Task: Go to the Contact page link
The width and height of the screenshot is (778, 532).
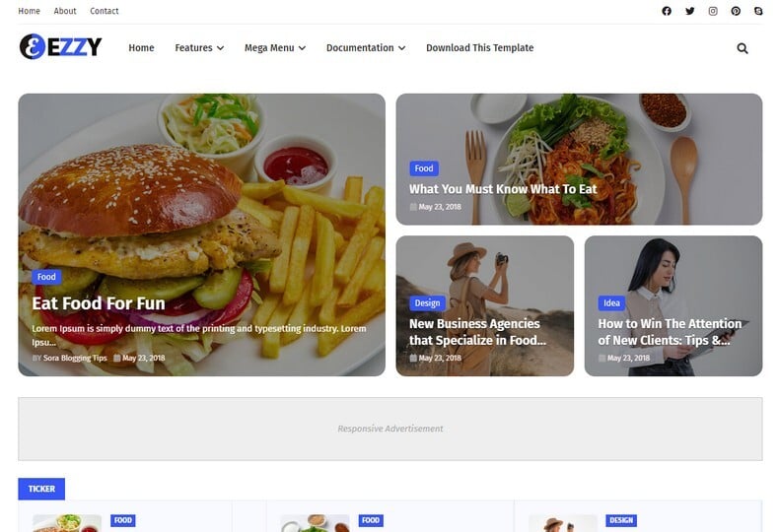Action: [x=105, y=11]
